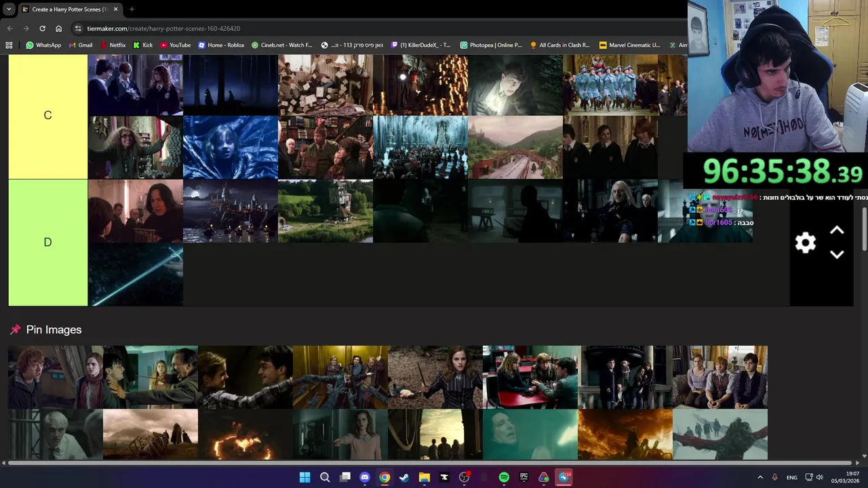The width and height of the screenshot is (868, 488).
Task: Click the green D tier label
Action: coord(47,243)
